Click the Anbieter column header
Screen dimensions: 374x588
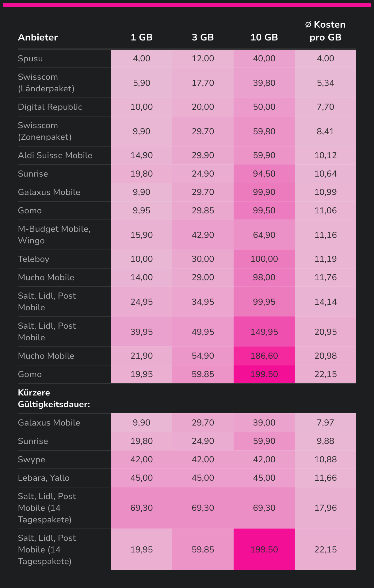38,37
